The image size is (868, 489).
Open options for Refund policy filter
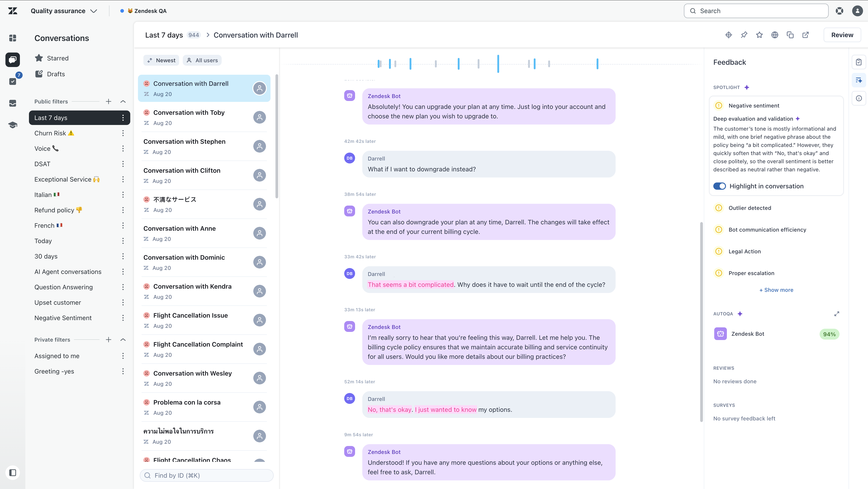pos(123,210)
